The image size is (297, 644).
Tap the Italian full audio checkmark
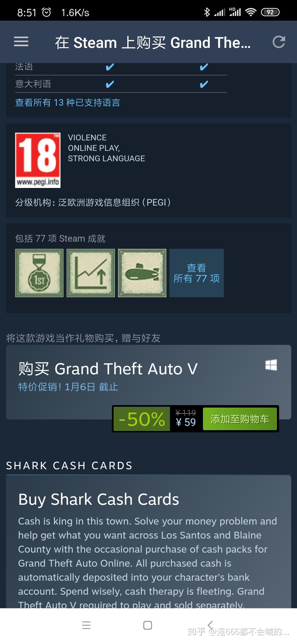click(x=204, y=84)
